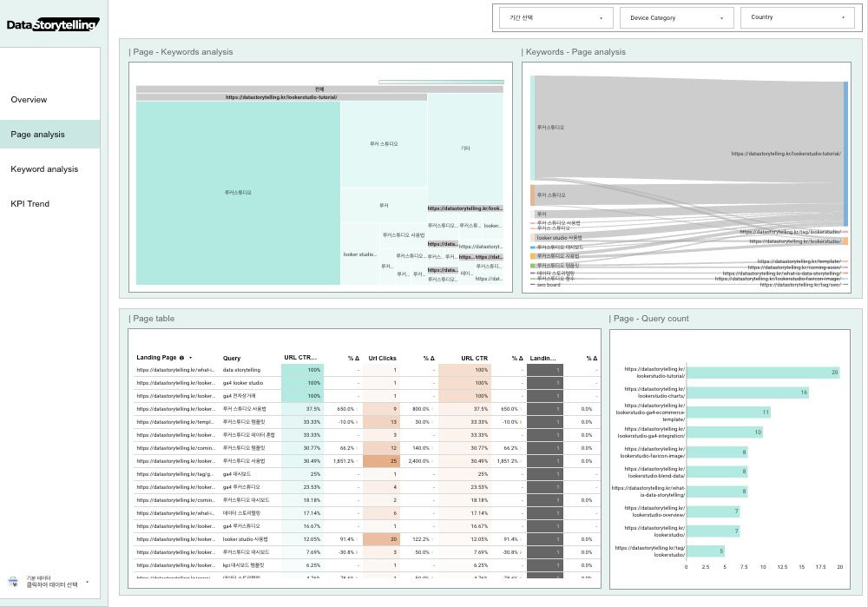Viewport: 868px width, 607px height.
Task: Click the URL CTR value 37.5% in teal column
Action: 312,409
